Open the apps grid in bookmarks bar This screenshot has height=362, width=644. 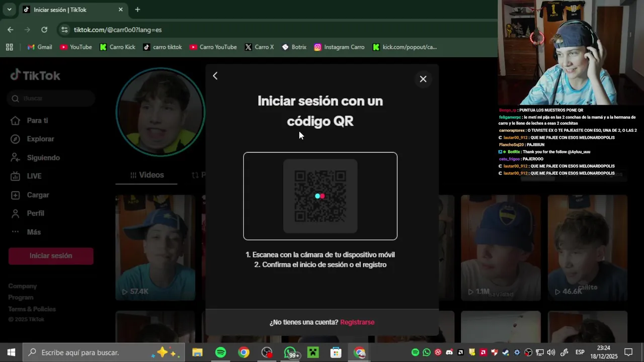coord(9,47)
